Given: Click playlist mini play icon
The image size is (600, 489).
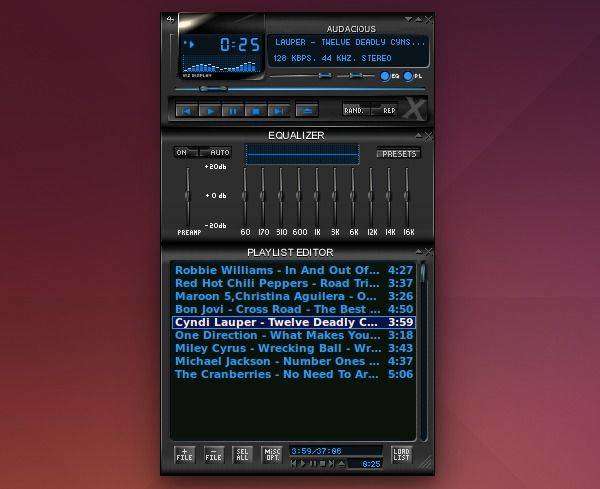Looking at the screenshot, I should tap(303, 464).
